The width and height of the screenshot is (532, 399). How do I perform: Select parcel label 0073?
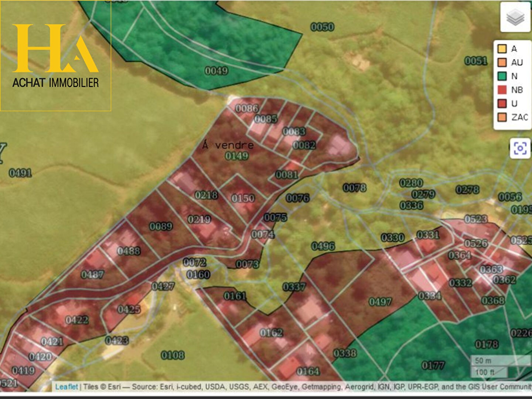[x=247, y=264]
